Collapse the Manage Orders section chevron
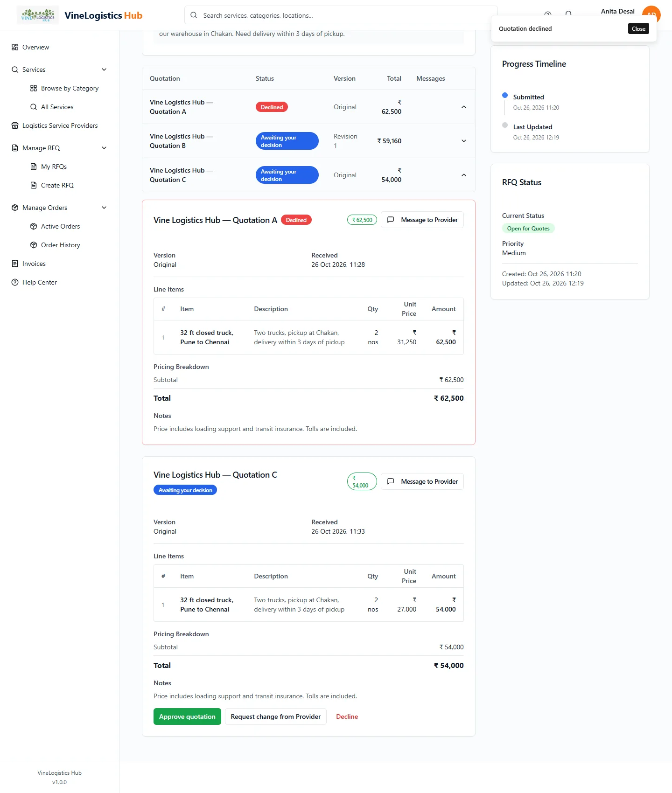This screenshot has width=672, height=793. click(104, 208)
